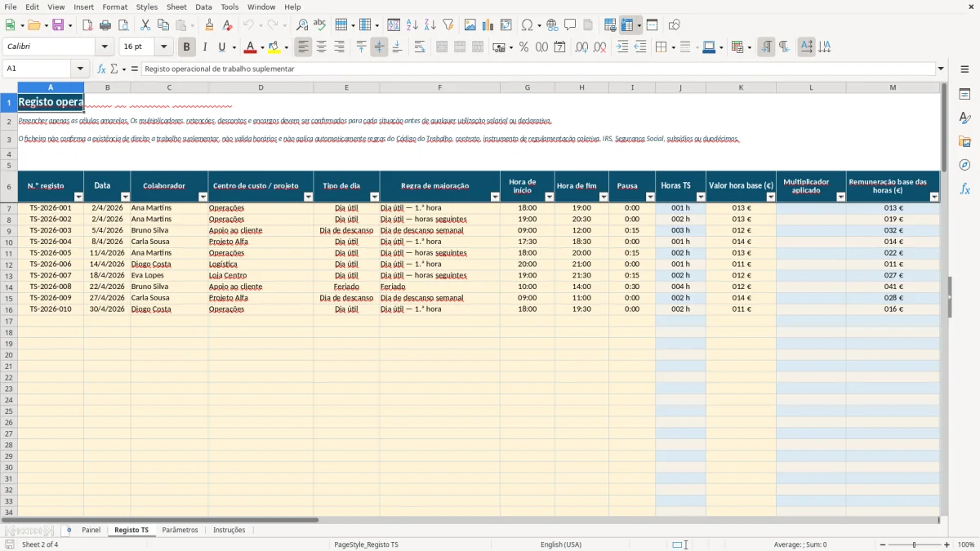Toggle the Print Preview icon
The image size is (980, 551).
(x=122, y=25)
